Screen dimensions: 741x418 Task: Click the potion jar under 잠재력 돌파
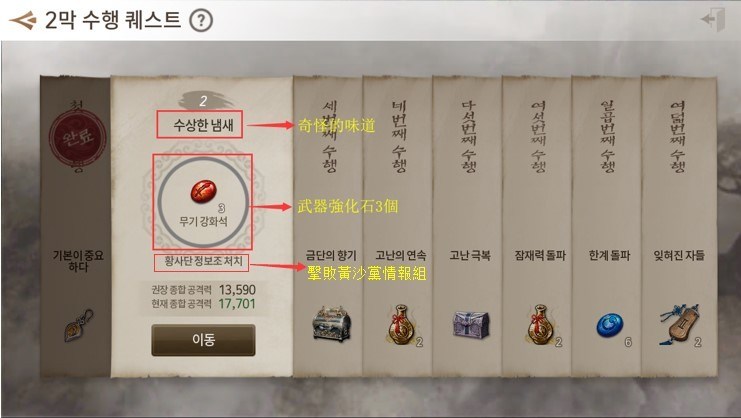[x=541, y=324]
